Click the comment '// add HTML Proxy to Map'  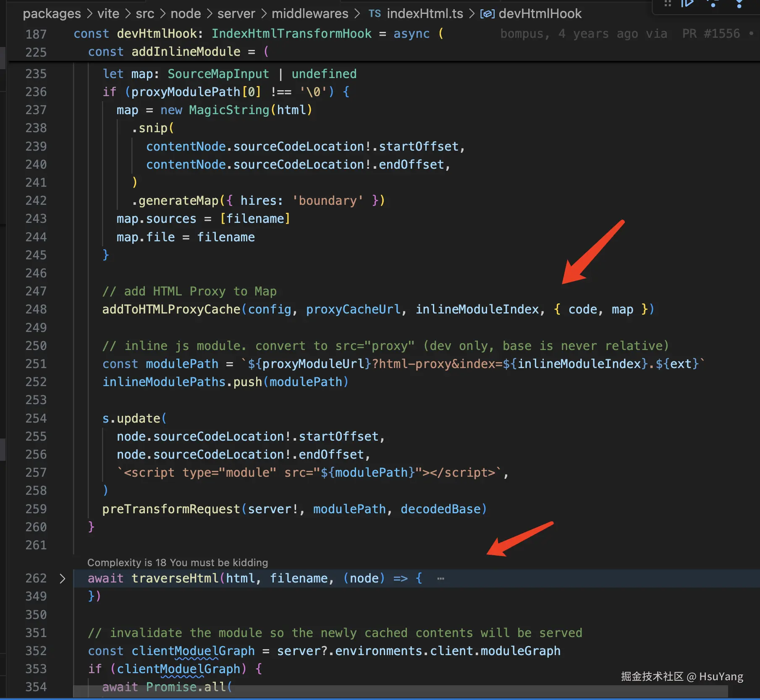(189, 291)
